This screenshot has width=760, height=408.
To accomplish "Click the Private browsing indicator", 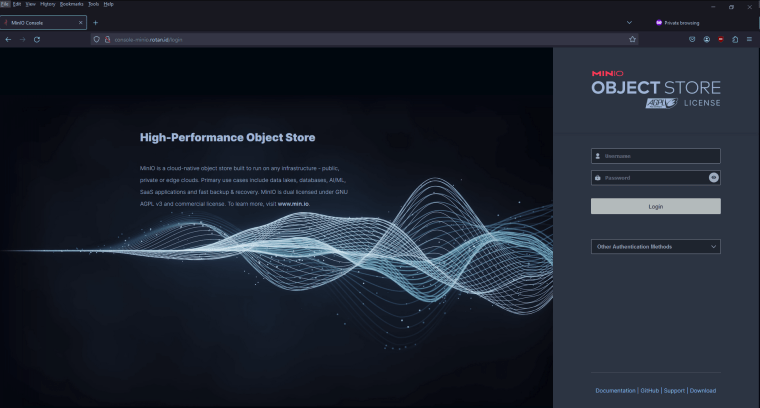I will (677, 23).
